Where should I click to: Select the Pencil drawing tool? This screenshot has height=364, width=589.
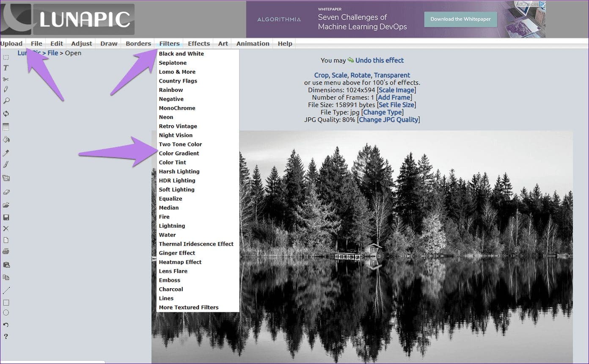click(x=6, y=90)
